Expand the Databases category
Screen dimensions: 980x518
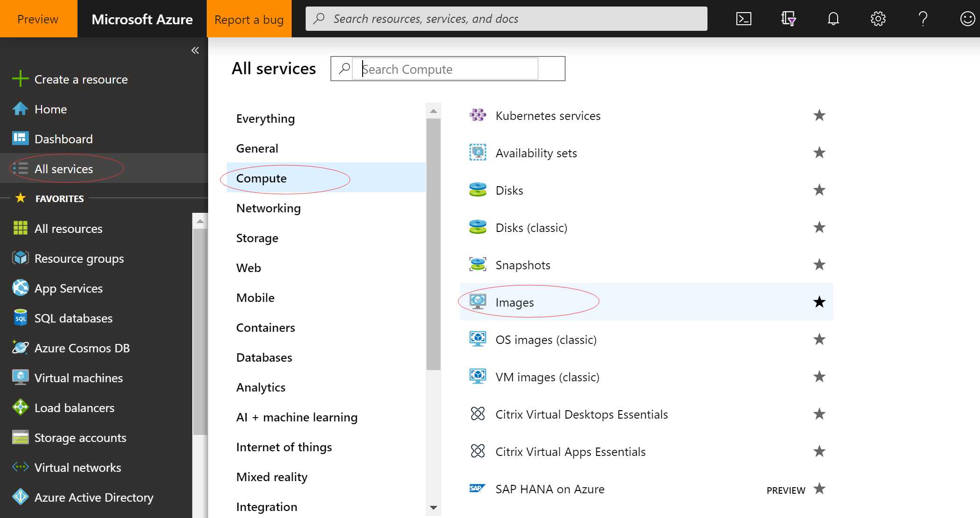pyautogui.click(x=265, y=357)
